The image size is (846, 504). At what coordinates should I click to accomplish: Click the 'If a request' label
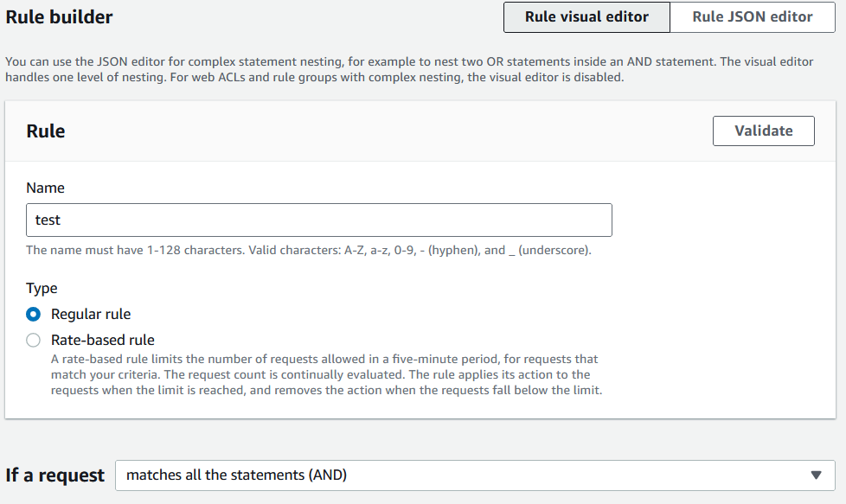click(x=54, y=475)
